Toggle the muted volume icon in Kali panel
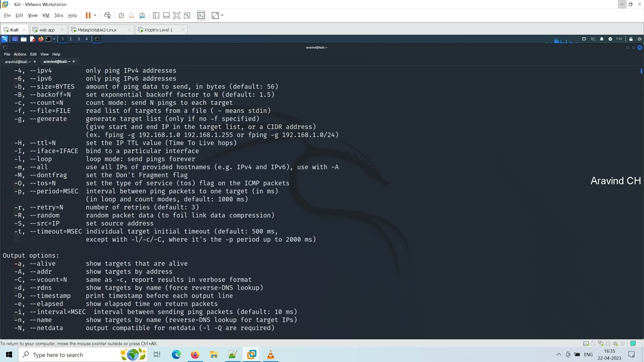 (593, 39)
